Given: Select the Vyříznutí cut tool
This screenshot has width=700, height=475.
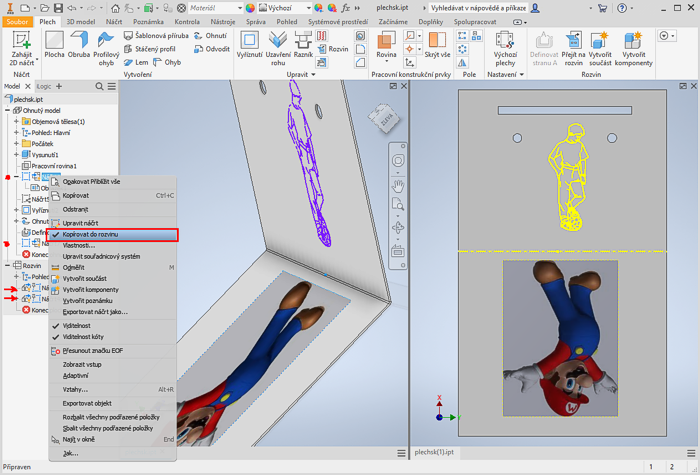Looking at the screenshot, I should tap(250, 45).
